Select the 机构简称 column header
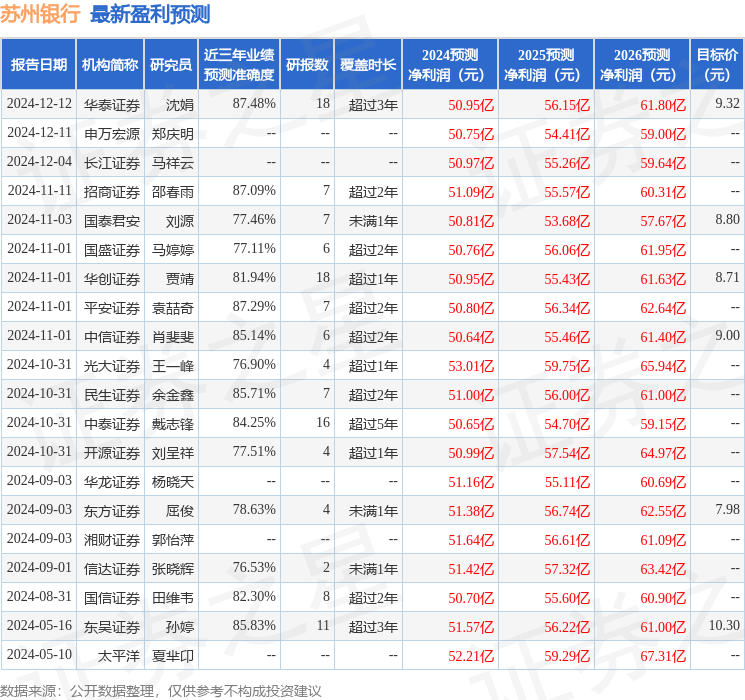The height and width of the screenshot is (700, 745). (110, 65)
